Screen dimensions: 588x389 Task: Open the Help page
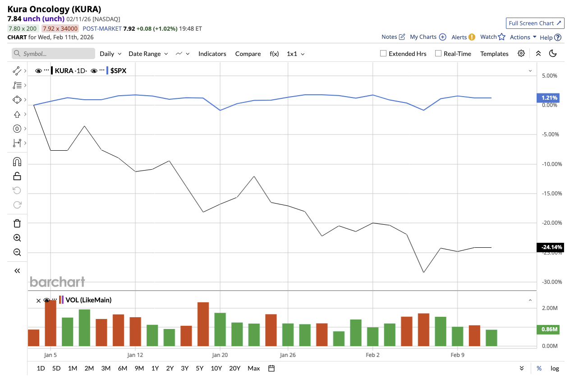click(x=551, y=37)
